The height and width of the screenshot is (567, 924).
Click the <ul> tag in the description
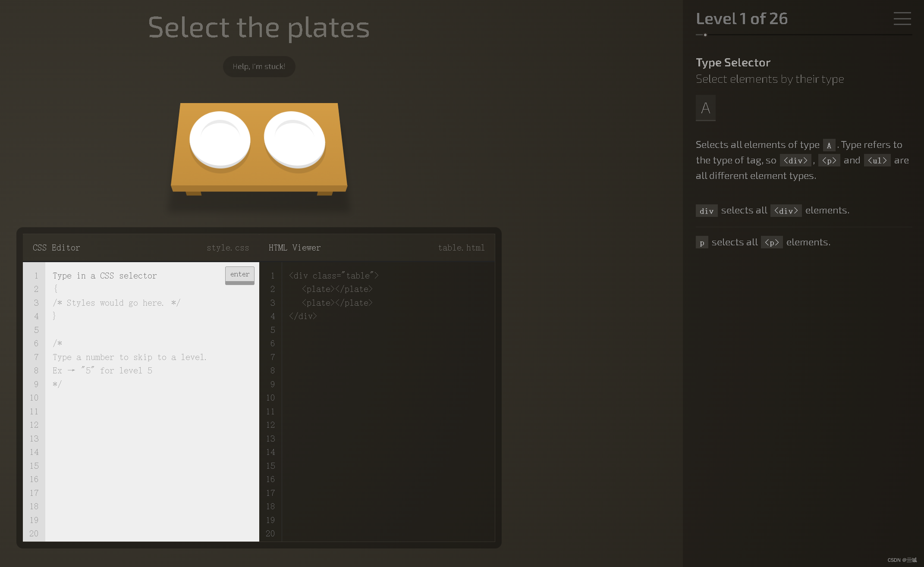(877, 160)
